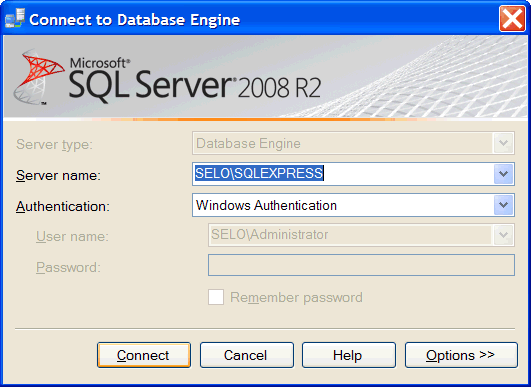Cancel the connection dialog
The image size is (531, 387).
pyautogui.click(x=247, y=355)
